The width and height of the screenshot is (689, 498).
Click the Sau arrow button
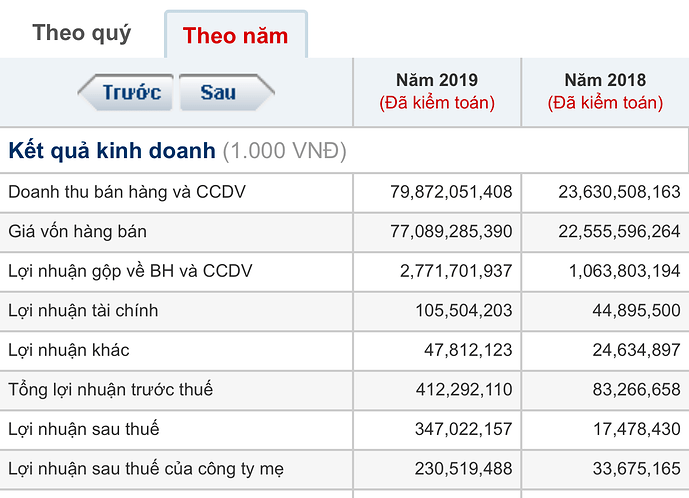[222, 93]
